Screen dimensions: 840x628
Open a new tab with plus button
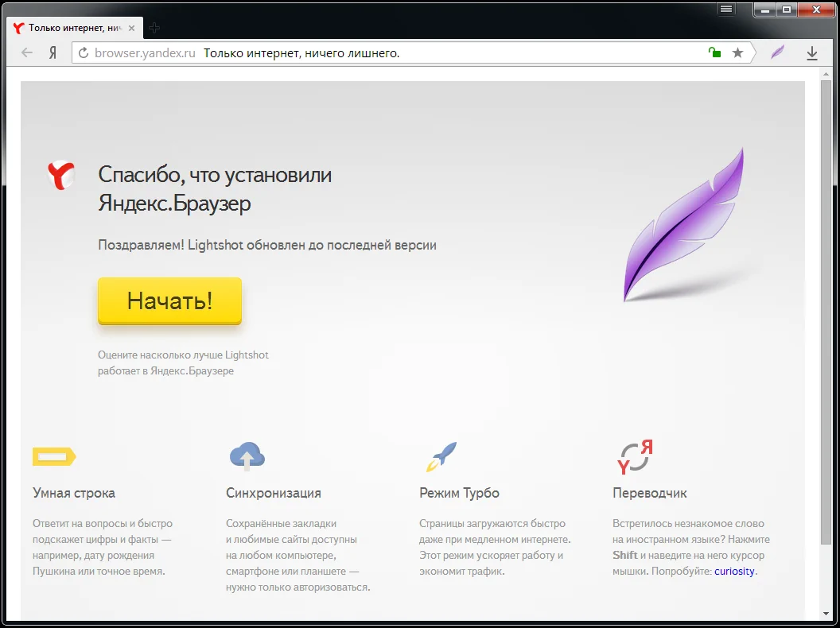click(154, 28)
